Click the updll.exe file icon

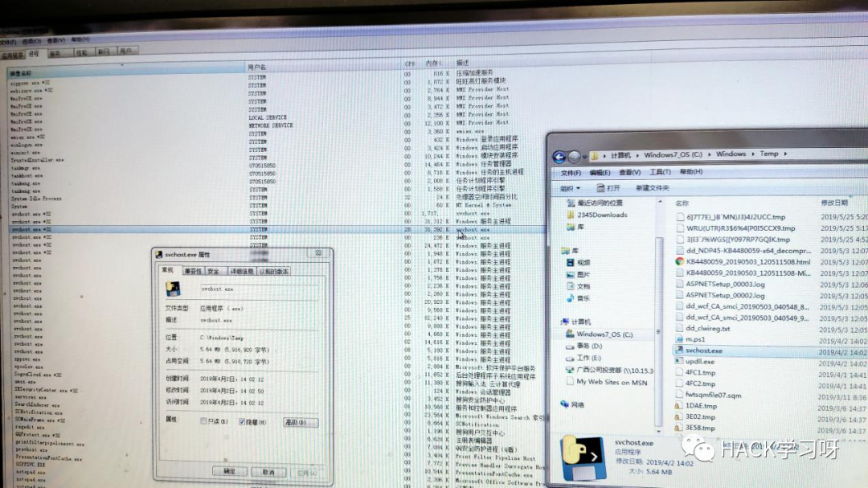(678, 361)
